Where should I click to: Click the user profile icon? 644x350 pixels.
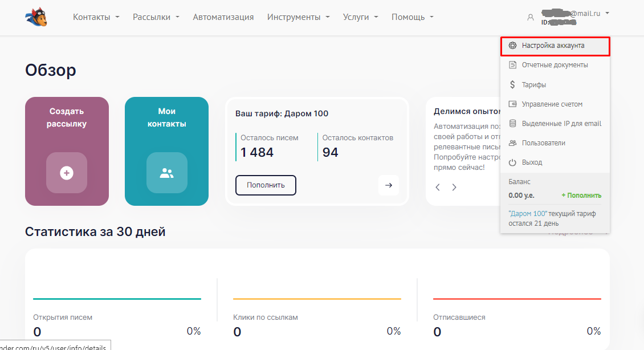[531, 17]
